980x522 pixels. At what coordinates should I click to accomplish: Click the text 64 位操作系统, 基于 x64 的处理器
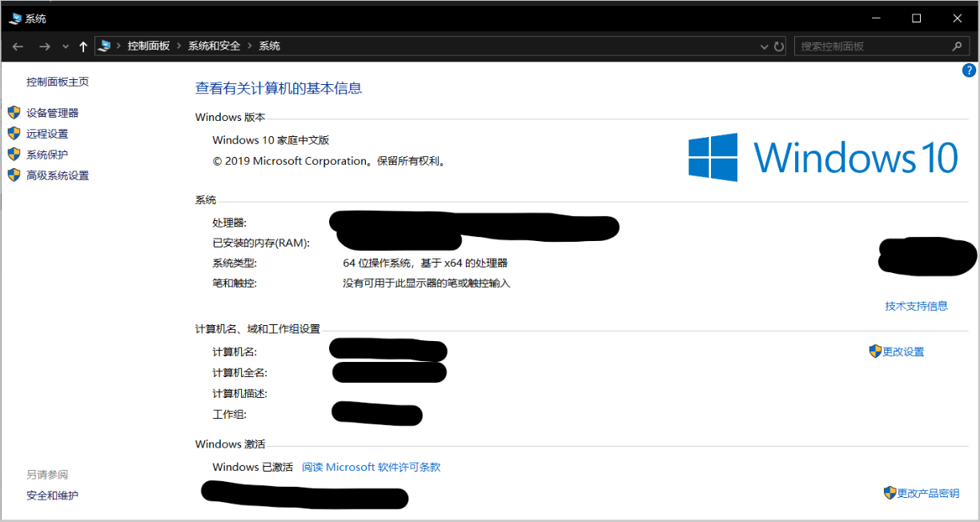coord(425,263)
